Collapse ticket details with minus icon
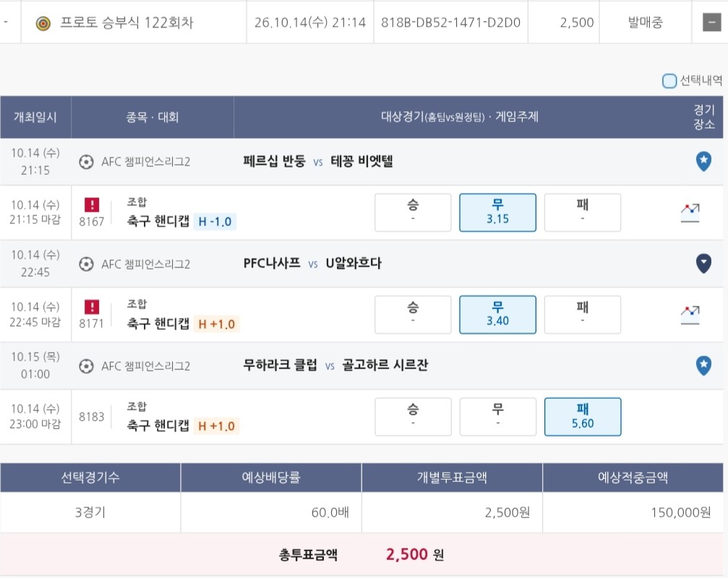Screen dimensions: 728x578 pyautogui.click(x=711, y=22)
